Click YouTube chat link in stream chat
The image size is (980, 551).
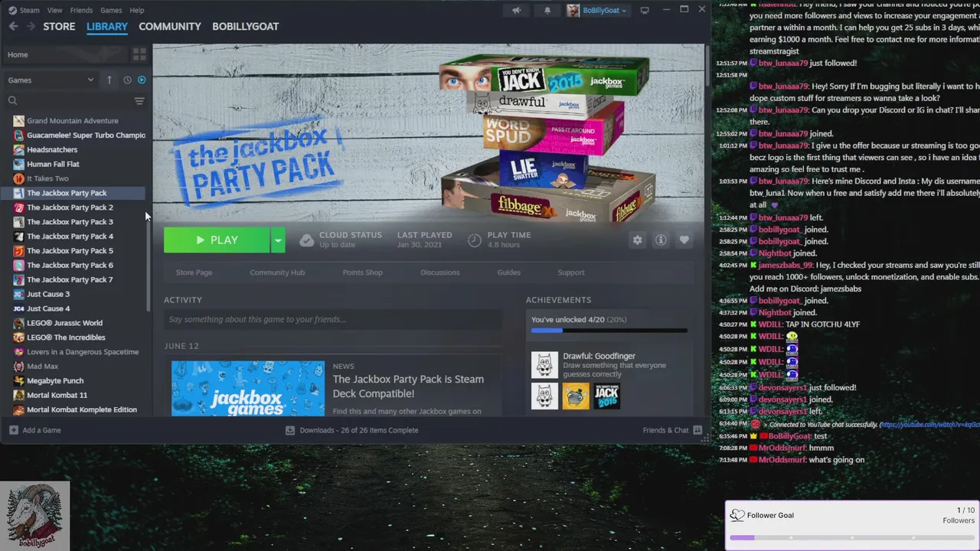coord(929,424)
